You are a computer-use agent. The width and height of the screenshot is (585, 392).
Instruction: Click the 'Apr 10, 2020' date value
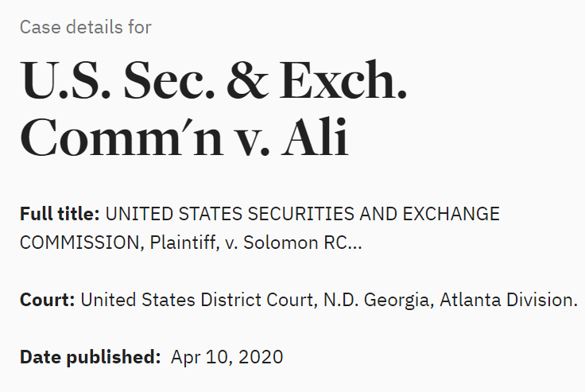coord(227,357)
